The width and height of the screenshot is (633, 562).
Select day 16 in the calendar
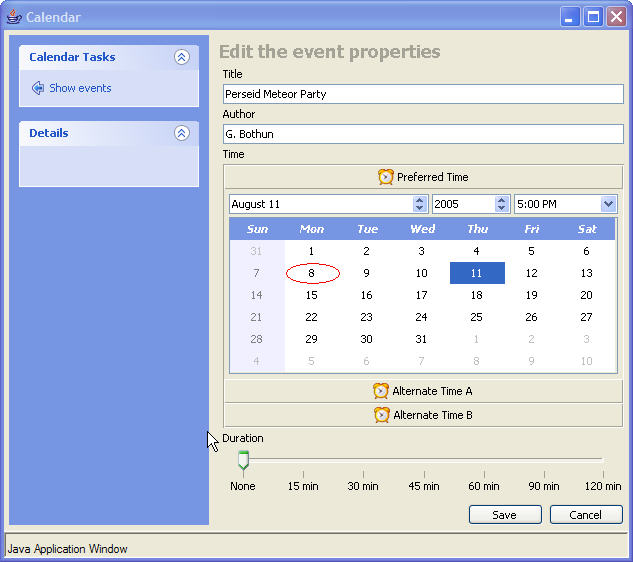pyautogui.click(x=367, y=295)
